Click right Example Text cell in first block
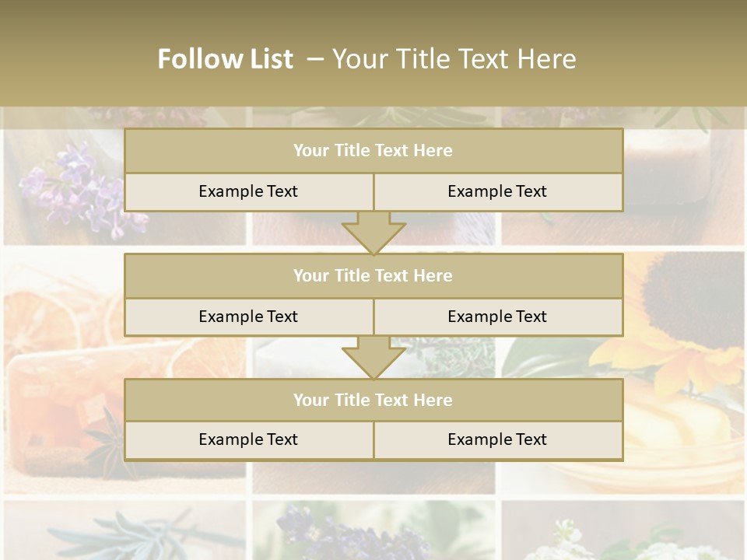 [x=497, y=192]
